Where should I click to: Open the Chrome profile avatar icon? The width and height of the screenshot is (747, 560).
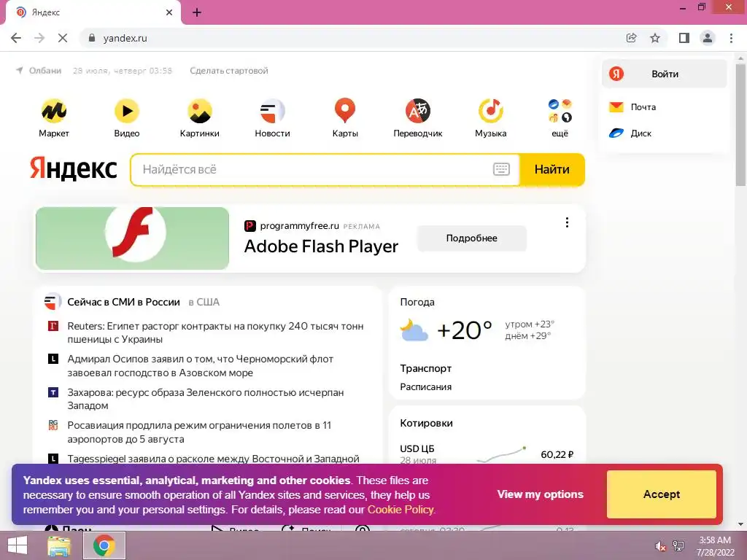pos(708,38)
